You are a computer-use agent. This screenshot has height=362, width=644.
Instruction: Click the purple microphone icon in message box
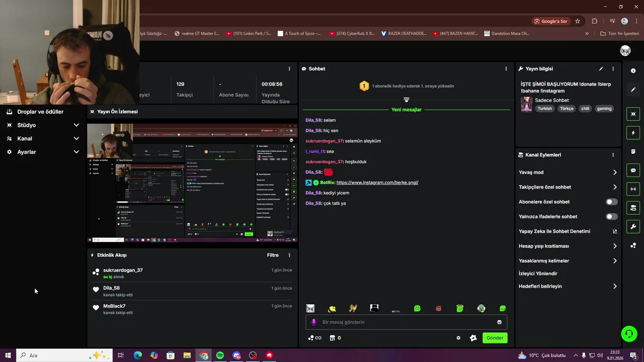(314, 322)
